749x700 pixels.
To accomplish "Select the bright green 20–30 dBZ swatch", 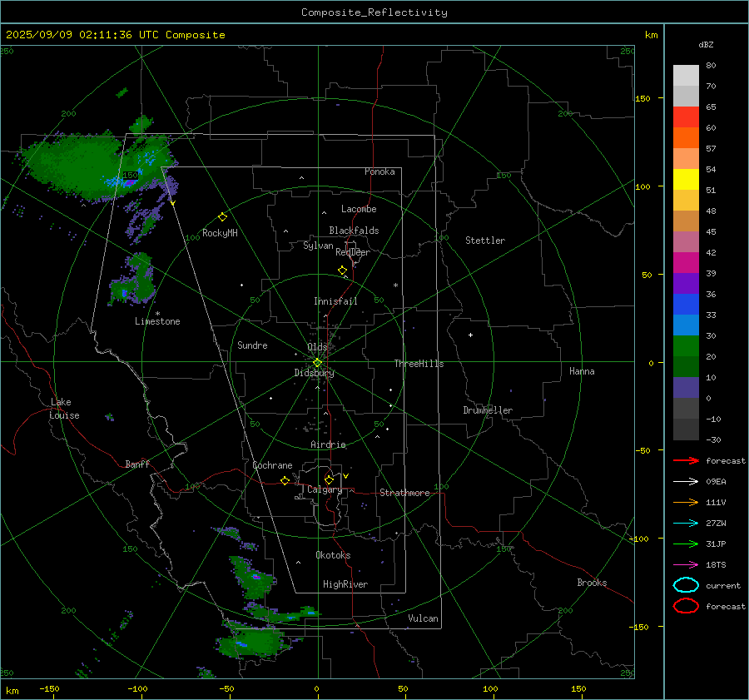I will [x=686, y=346].
